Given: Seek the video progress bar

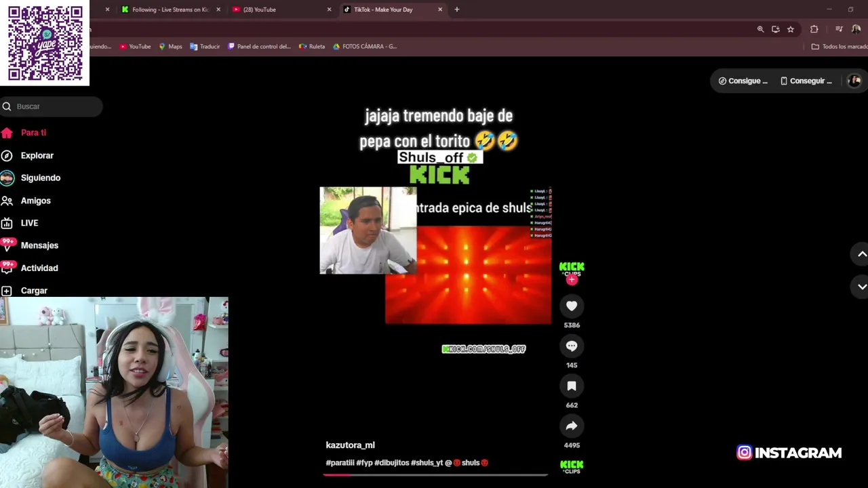Looking at the screenshot, I should click(435, 474).
